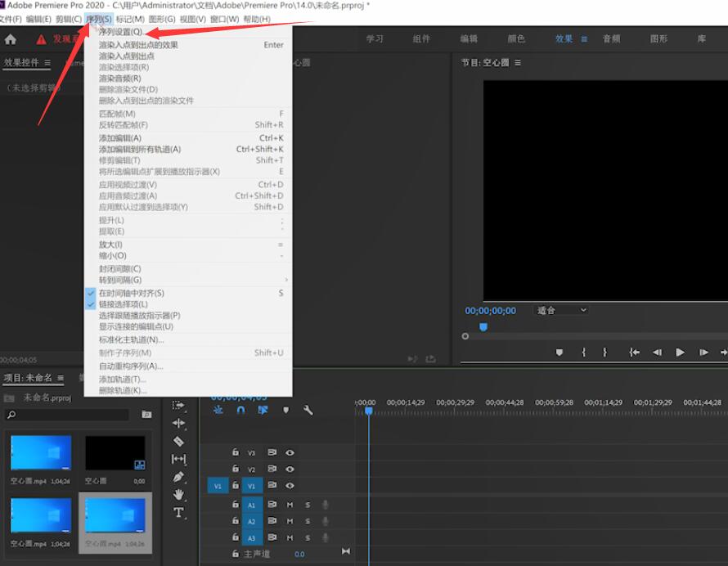728x566 pixels.
Task: Toggle the V1 track target button
Action: click(251, 486)
